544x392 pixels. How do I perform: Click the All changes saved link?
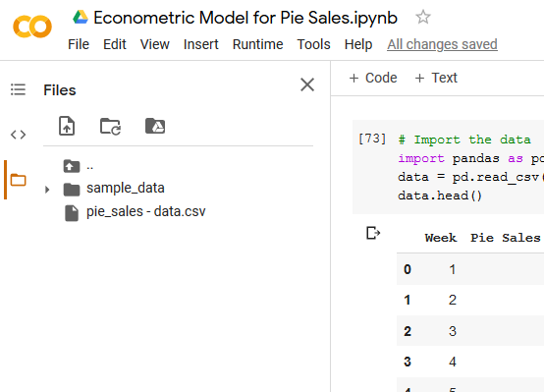442,44
